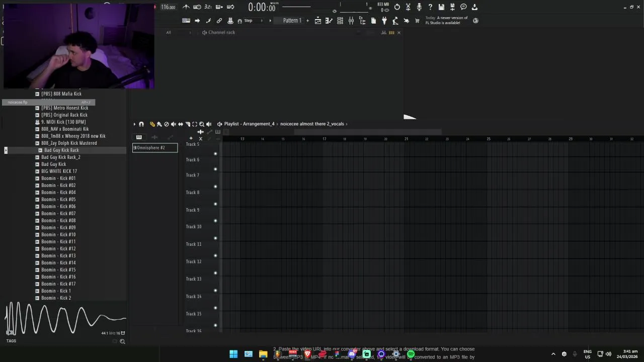The height and width of the screenshot is (362, 644).
Task: Select the playlist Paint brush tool
Action: coord(159,124)
